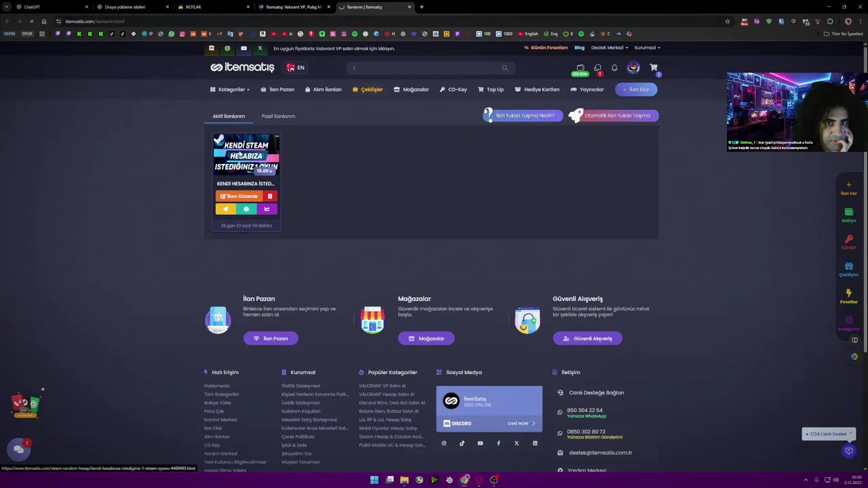Open Windows Start button
This screenshot has height=488, width=868.
tap(374, 480)
